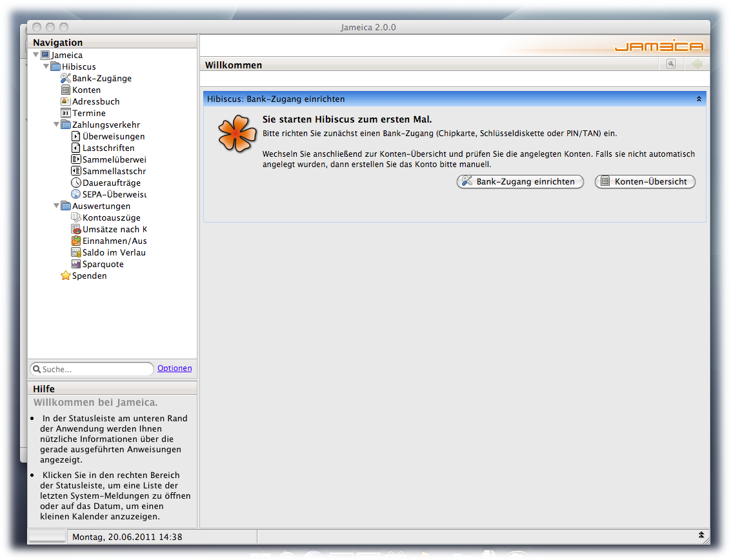Collapse the Jameica tree node
Image resolution: width=731 pixels, height=560 pixels.
point(36,55)
